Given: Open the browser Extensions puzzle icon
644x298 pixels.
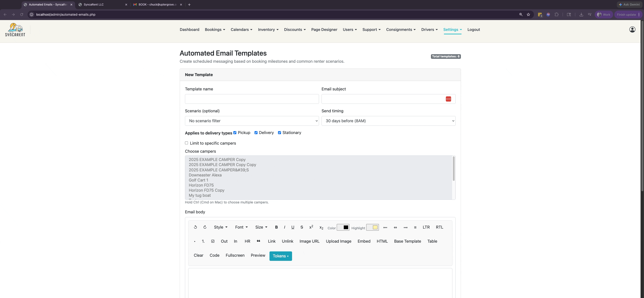Looking at the screenshot, I should point(556,15).
